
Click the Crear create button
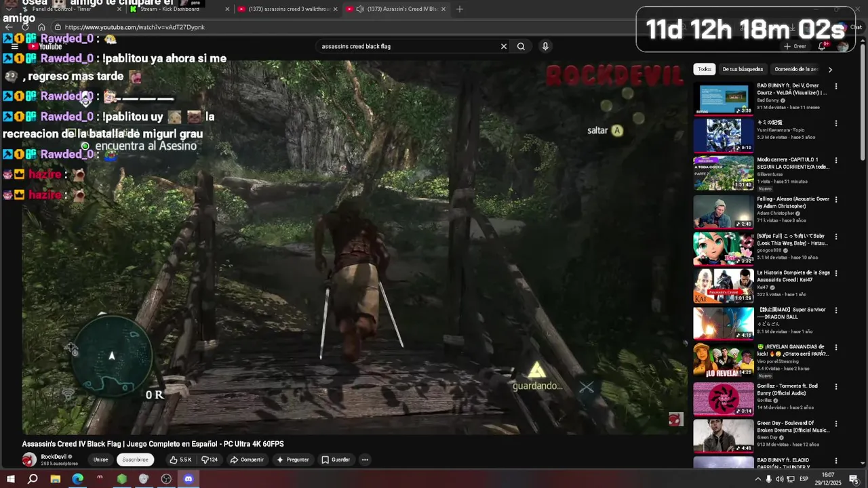click(x=795, y=46)
